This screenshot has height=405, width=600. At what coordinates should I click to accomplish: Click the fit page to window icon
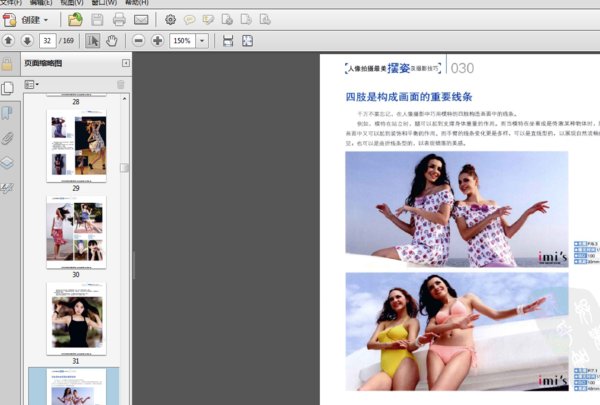tap(247, 41)
